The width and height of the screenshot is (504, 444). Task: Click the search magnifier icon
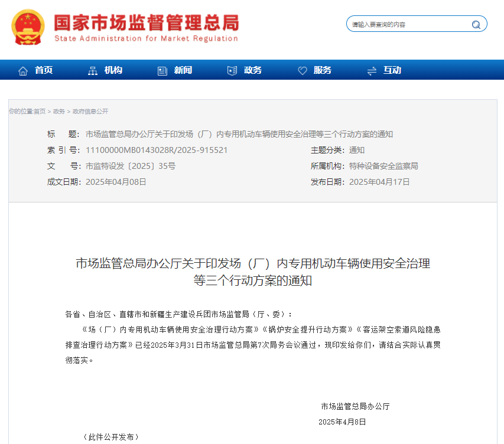pos(476,24)
